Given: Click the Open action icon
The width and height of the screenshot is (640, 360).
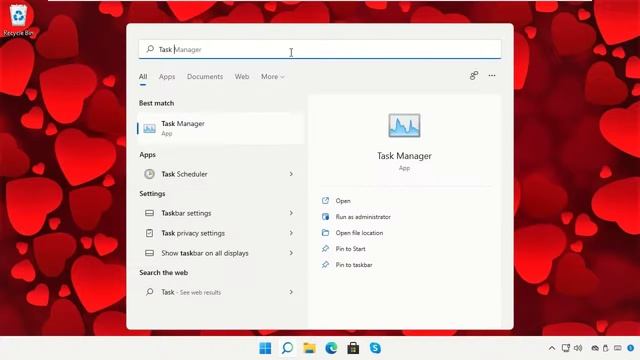Looking at the screenshot, I should (x=325, y=200).
